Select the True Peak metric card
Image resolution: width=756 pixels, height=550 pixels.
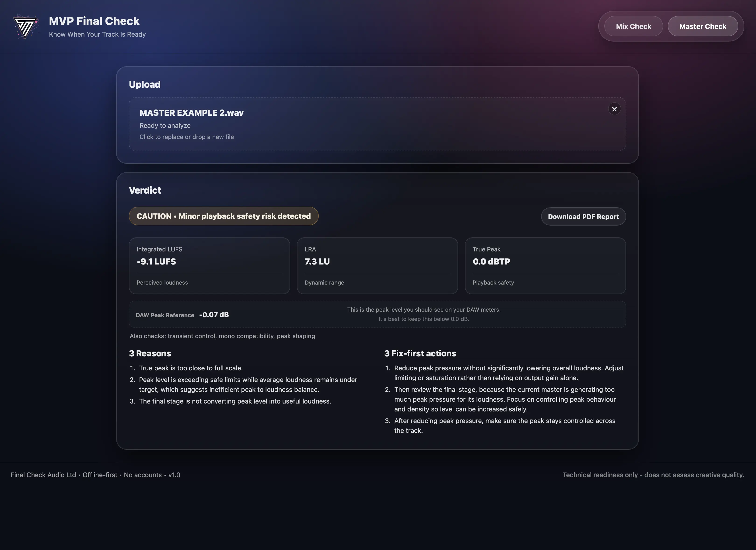coord(545,265)
